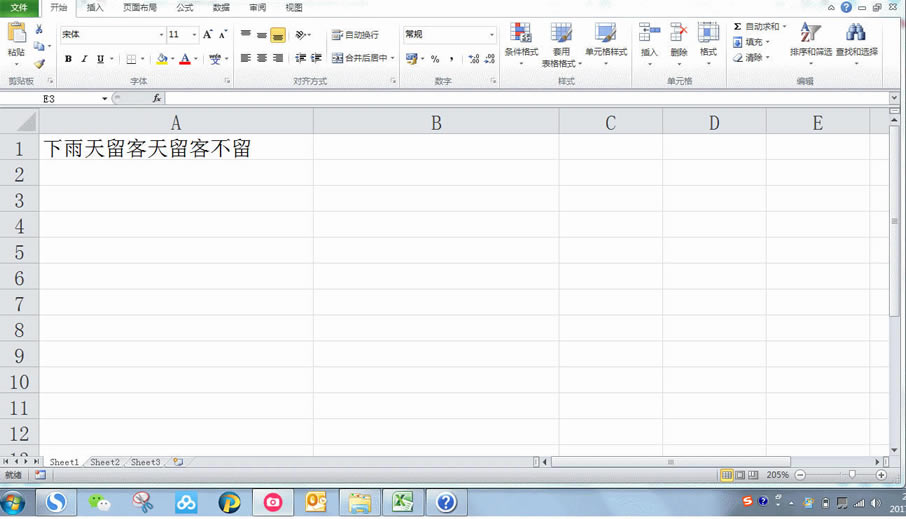Click the insert new worksheet icon

coord(179,462)
